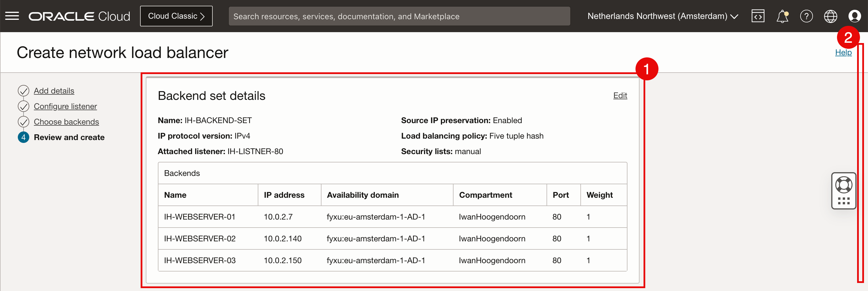Viewport: 868px width, 291px height.
Task: Go to the Add details step
Action: [x=54, y=91]
